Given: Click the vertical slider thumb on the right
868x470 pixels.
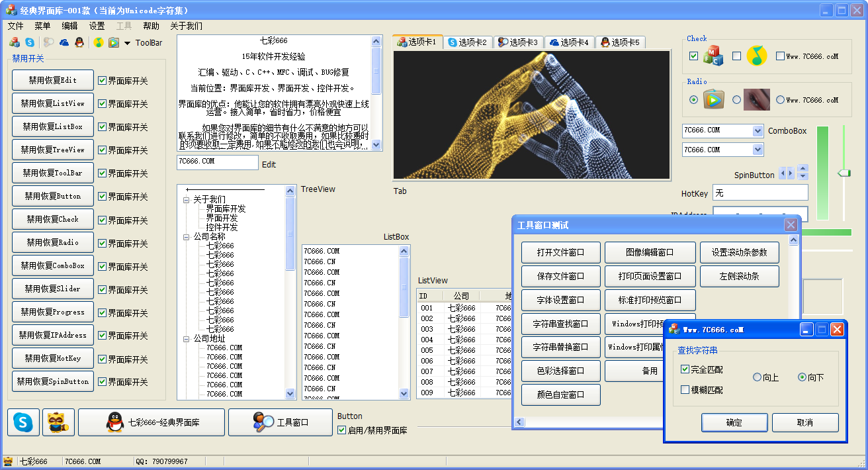Looking at the screenshot, I should [x=844, y=173].
